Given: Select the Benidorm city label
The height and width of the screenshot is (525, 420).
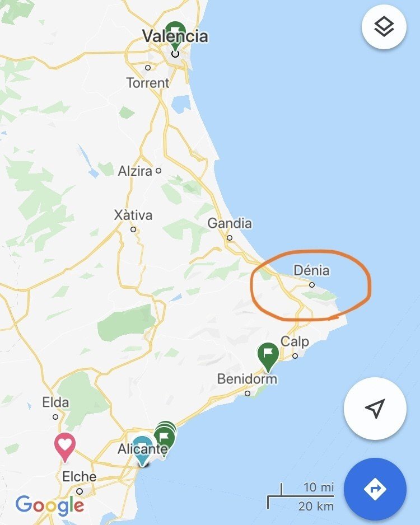Looking at the screenshot, I should (247, 379).
